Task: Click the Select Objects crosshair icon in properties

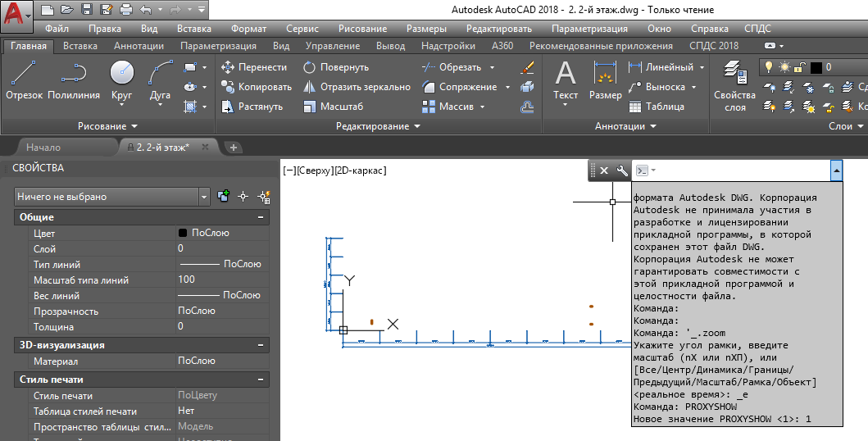Action: click(x=243, y=197)
